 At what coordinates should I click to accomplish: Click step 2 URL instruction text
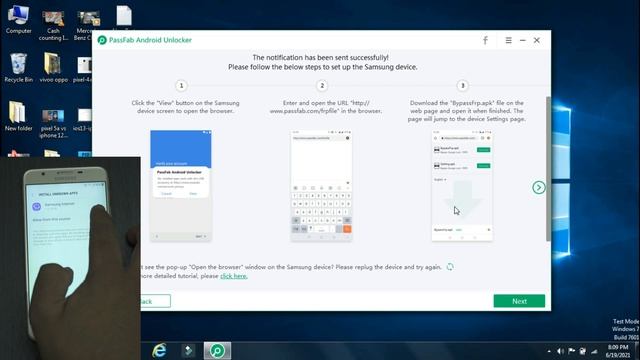coord(326,107)
